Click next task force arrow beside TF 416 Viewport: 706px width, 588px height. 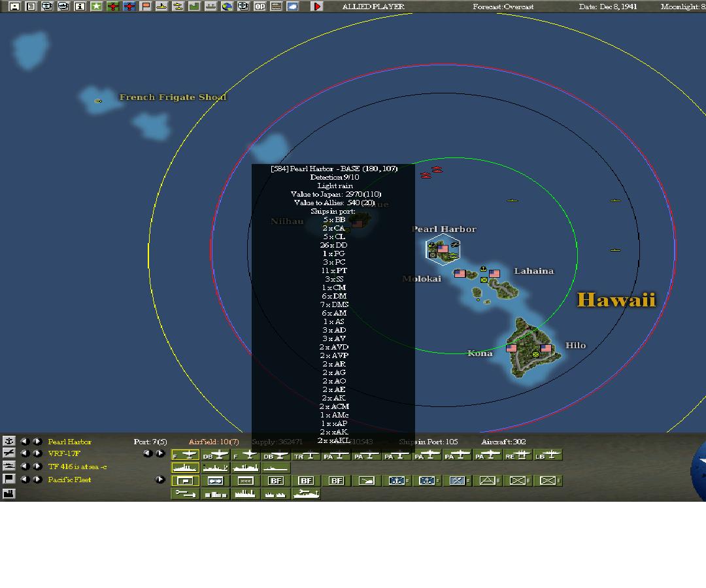point(37,466)
